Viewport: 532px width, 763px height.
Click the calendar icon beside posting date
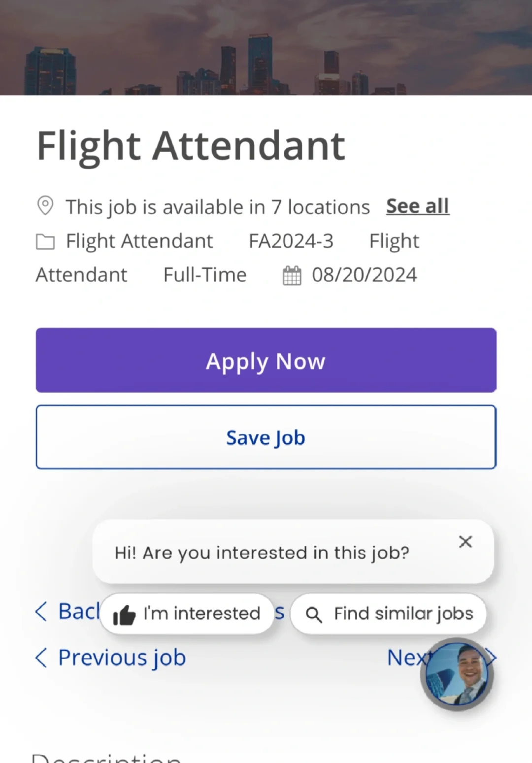(x=292, y=275)
